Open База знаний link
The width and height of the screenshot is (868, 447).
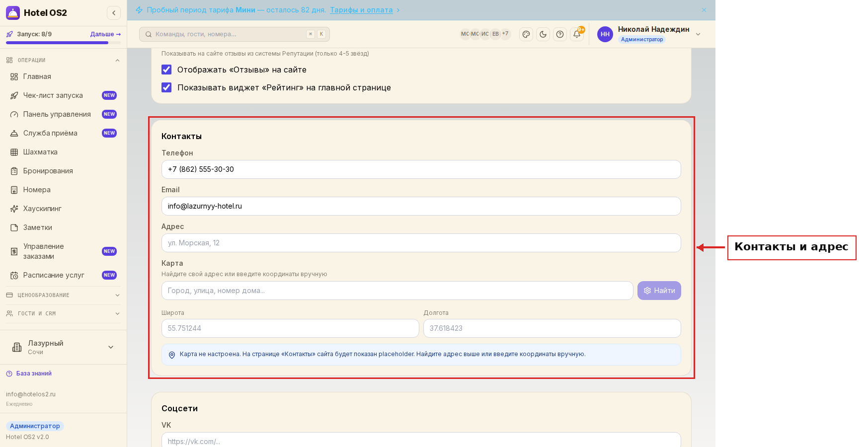29,373
